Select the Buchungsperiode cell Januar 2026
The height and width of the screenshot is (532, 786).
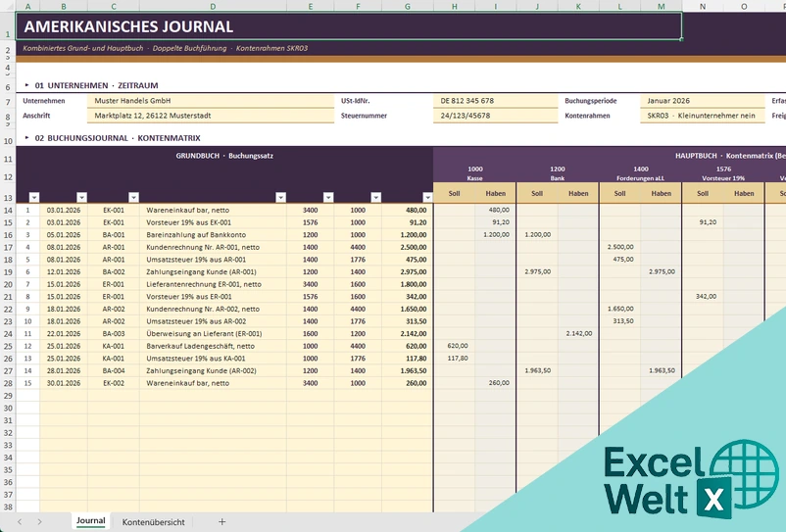click(702, 101)
